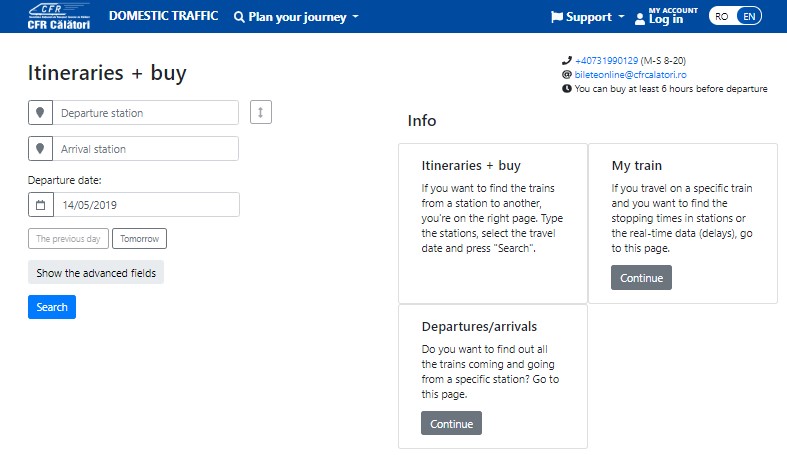Open the Support dropdown menu
The height and width of the screenshot is (455, 787).
tap(588, 17)
